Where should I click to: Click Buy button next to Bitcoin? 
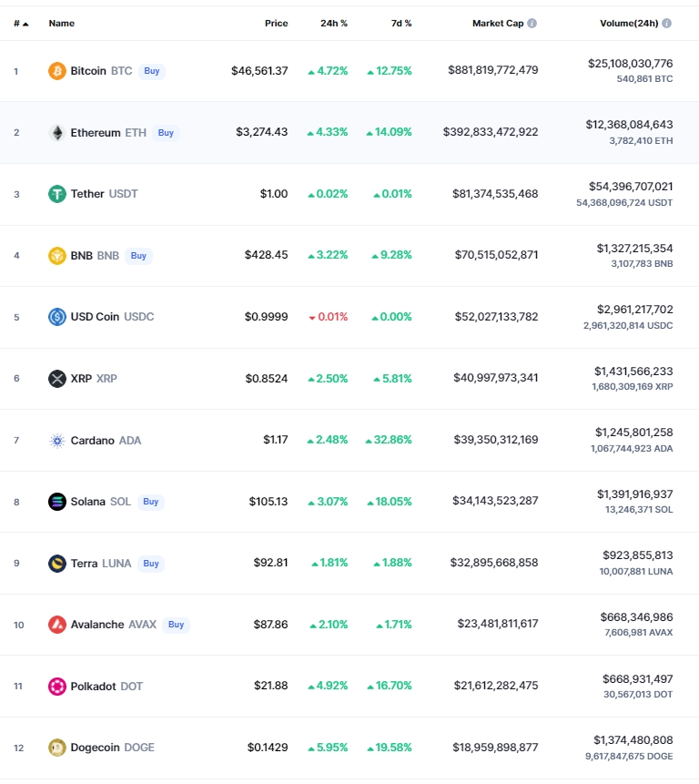click(x=151, y=71)
